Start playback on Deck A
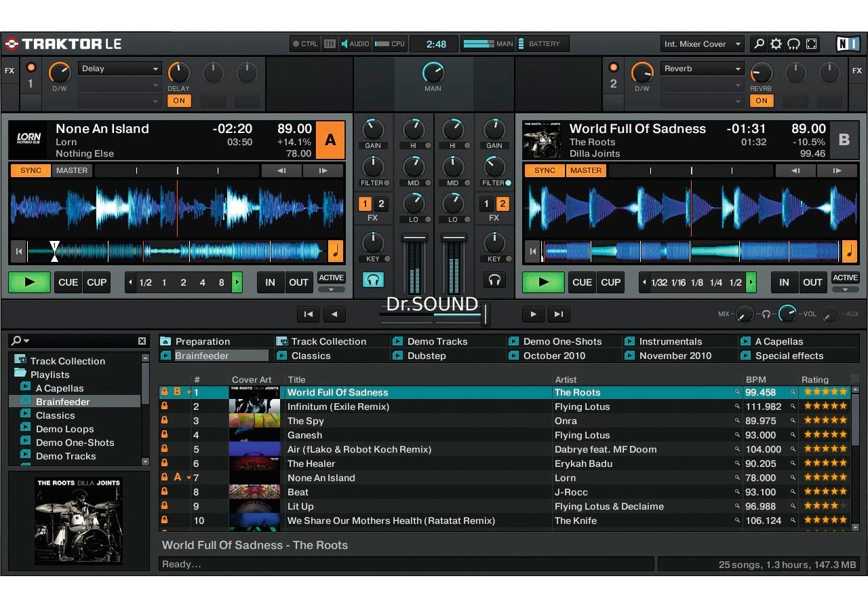Viewport: 868px width, 608px height. click(29, 282)
